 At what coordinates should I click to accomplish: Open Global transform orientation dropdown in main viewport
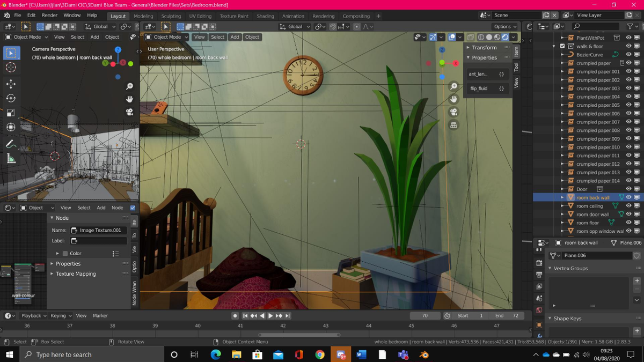(295, 26)
